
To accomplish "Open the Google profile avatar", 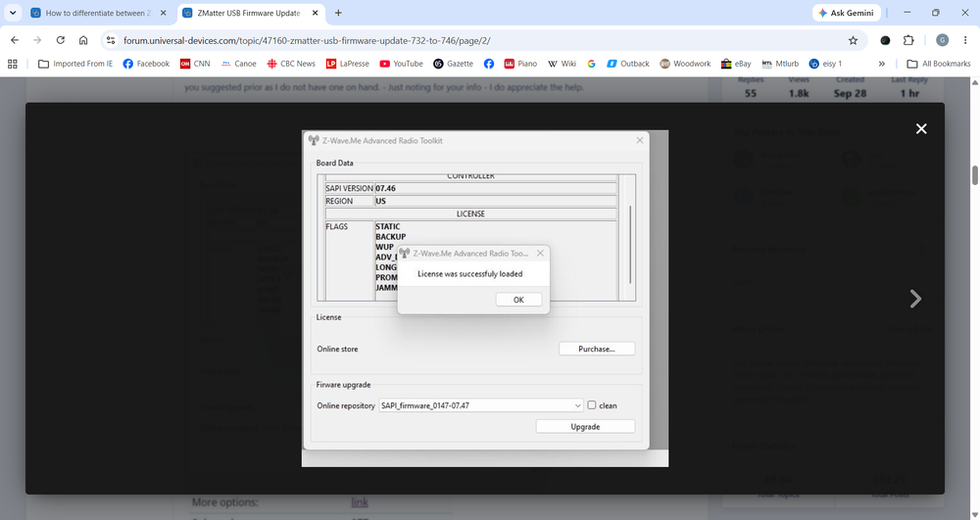I will (943, 40).
